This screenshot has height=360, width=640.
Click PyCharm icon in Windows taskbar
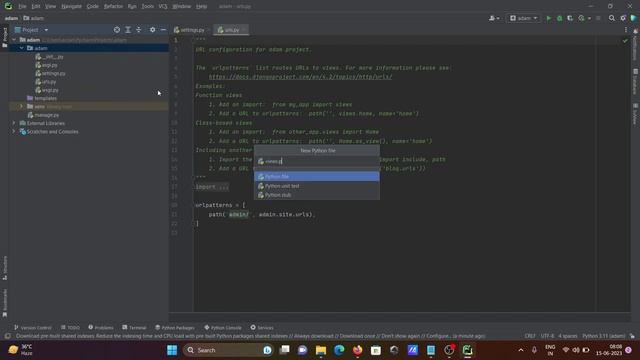tap(467, 350)
